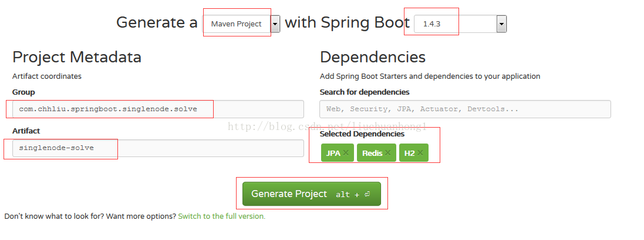Select the Redis dependency tag
Screen dimensions: 644x240
pyautogui.click(x=377, y=153)
